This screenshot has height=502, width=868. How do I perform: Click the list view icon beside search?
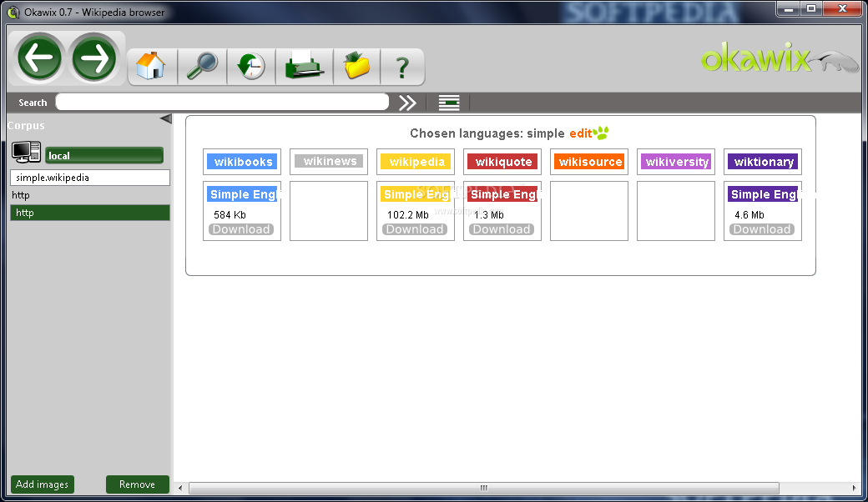point(449,103)
